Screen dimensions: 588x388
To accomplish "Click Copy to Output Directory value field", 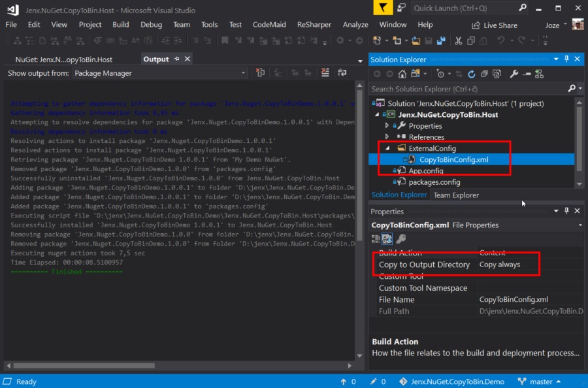I will click(531, 265).
